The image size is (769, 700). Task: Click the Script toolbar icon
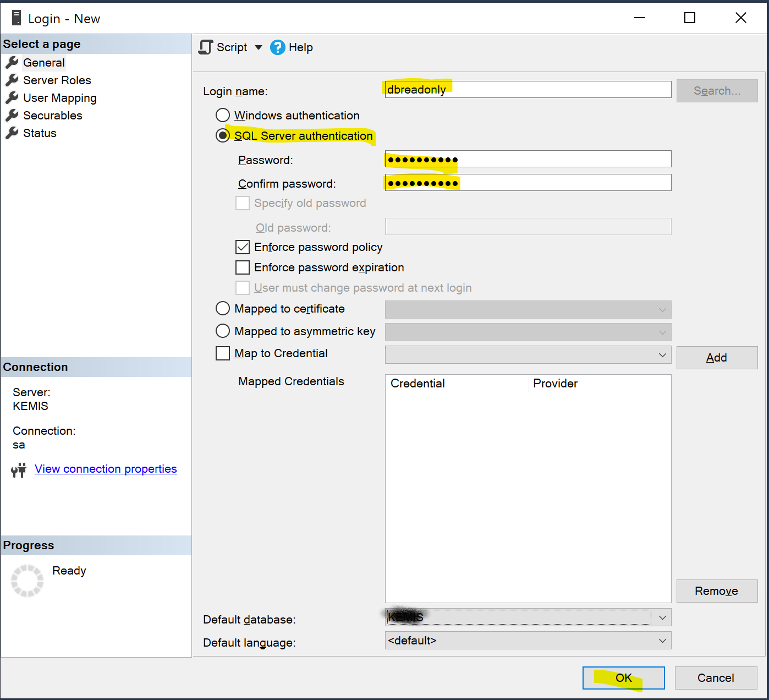click(x=206, y=47)
